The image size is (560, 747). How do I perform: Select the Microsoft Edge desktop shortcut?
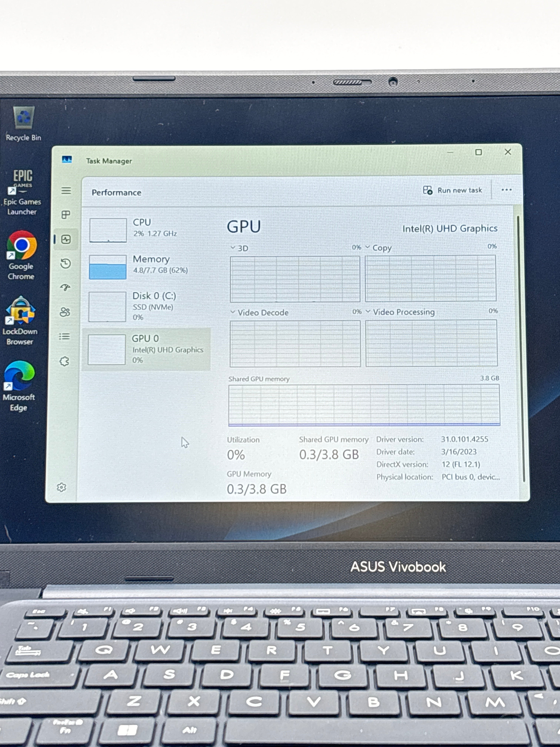19,386
